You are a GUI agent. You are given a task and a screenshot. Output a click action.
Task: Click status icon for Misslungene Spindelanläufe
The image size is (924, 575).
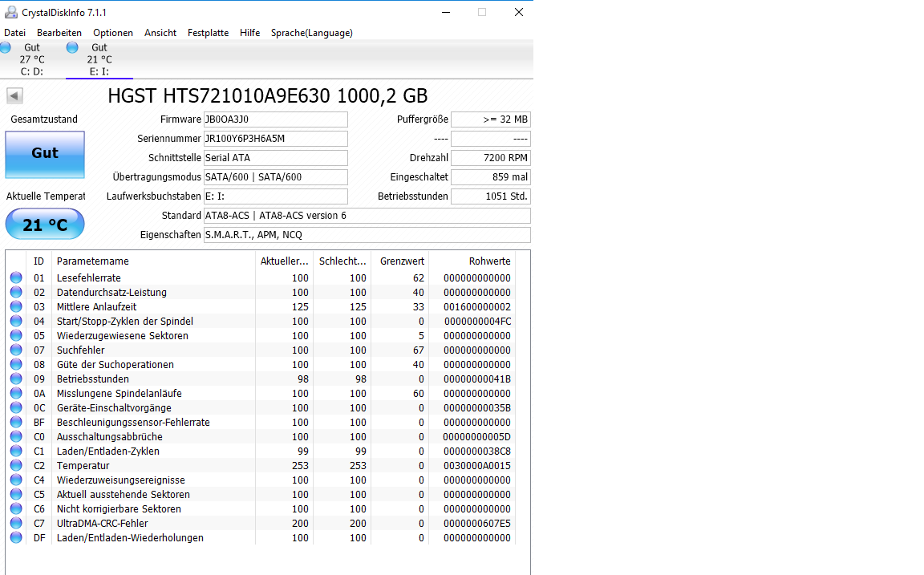(16, 393)
